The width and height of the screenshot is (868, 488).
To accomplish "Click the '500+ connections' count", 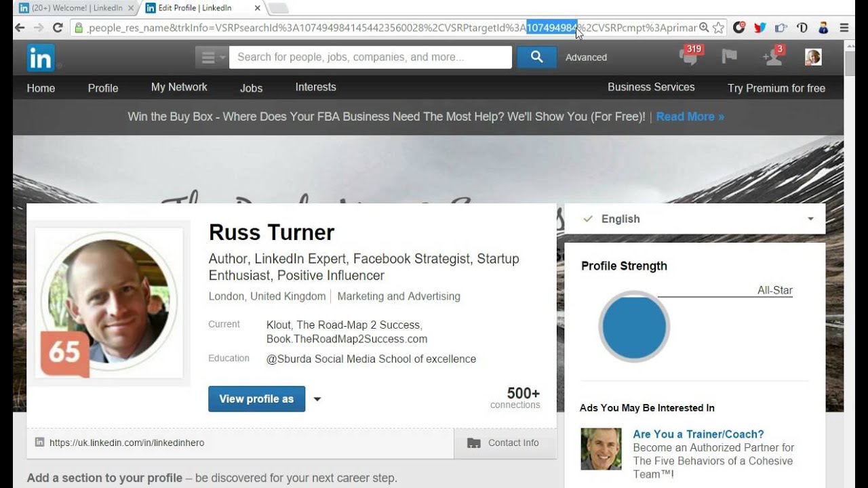I will [515, 398].
